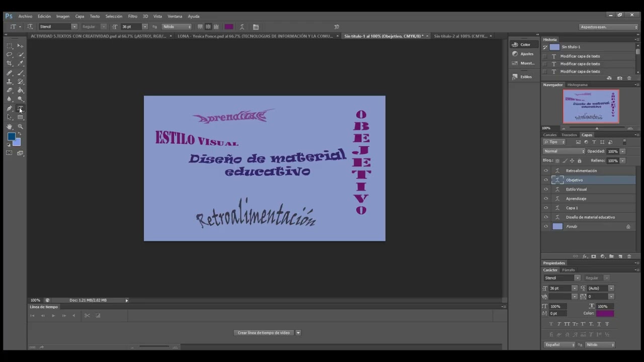Add a layer mask
The height and width of the screenshot is (362, 644).
[594, 256]
